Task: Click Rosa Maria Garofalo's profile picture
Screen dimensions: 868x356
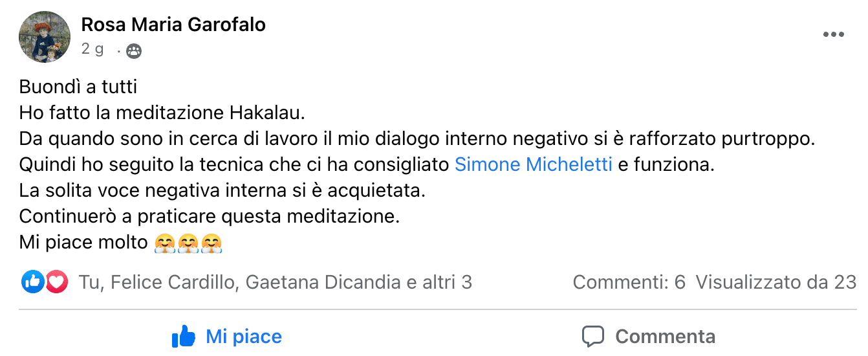Action: (x=44, y=36)
